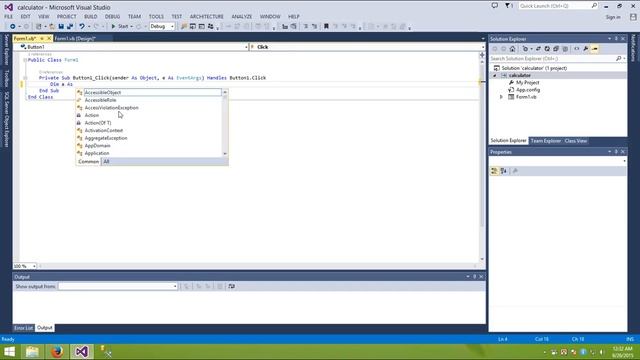Open the BUILD menu
The image size is (640, 360).
click(91, 17)
